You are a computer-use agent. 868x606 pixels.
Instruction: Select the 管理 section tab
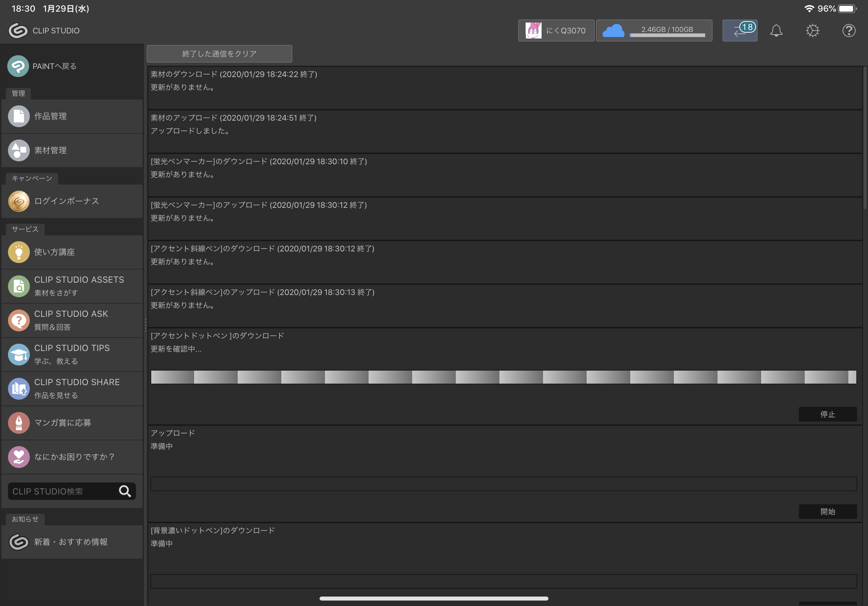18,93
